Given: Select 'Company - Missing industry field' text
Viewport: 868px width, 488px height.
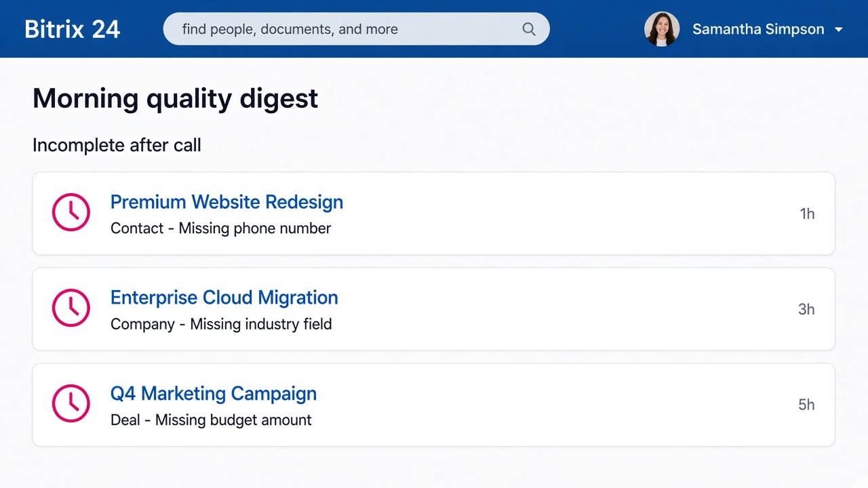Looking at the screenshot, I should click(221, 324).
